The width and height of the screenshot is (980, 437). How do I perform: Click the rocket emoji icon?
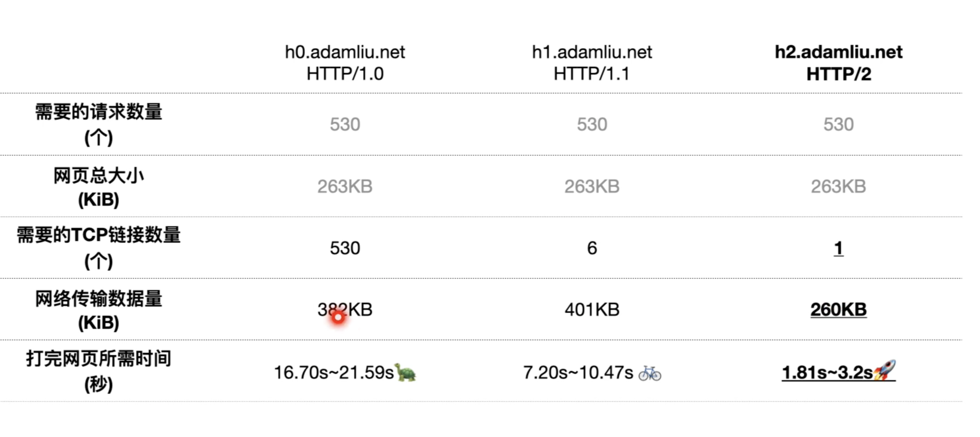point(884,370)
